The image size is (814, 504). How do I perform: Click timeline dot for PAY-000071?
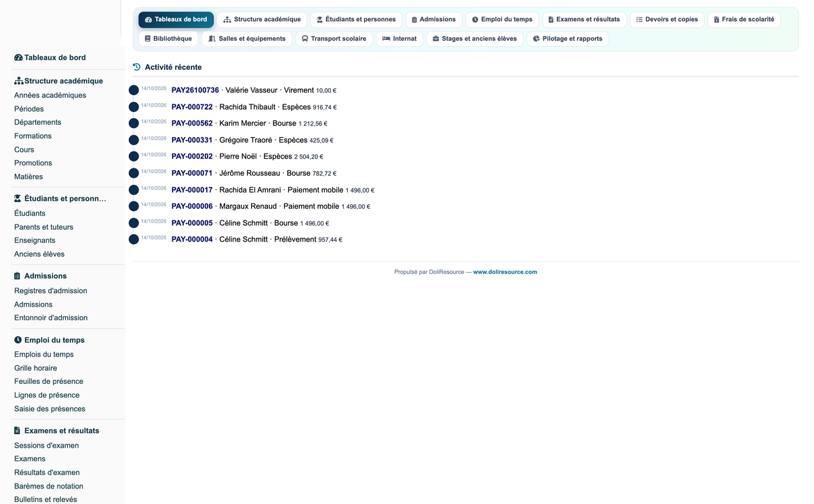point(134,173)
